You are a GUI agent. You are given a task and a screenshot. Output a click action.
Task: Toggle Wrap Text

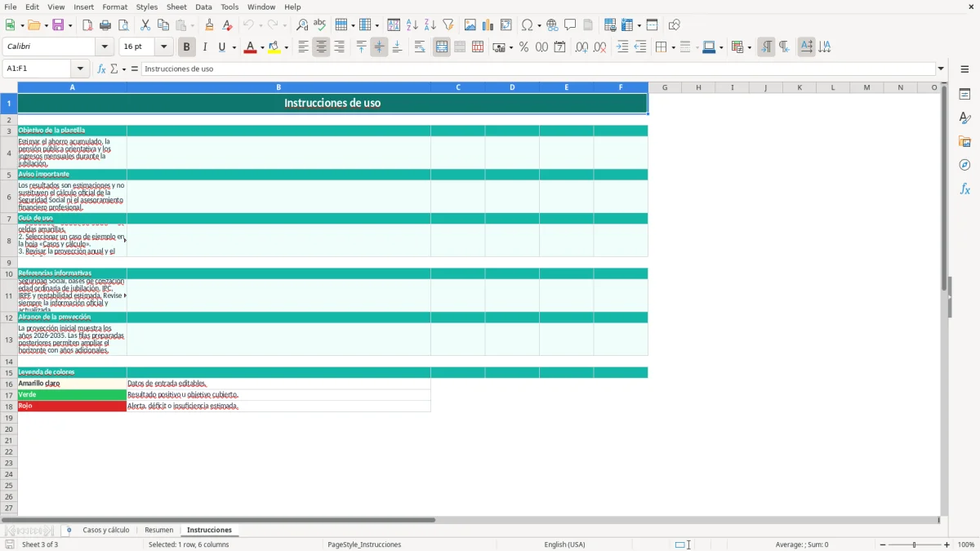420,47
